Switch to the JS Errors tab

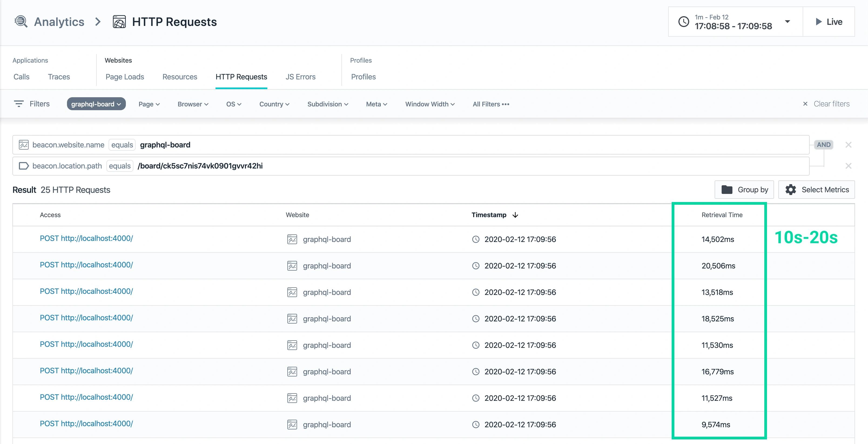(301, 77)
